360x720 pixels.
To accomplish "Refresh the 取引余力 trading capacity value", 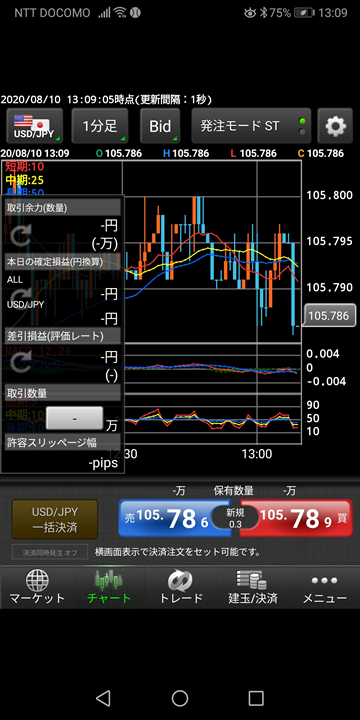I will (20, 235).
